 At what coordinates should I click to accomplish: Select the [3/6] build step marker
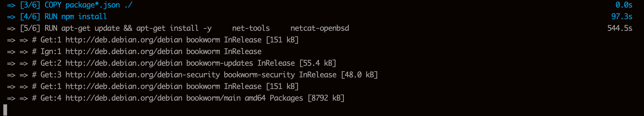pyautogui.click(x=30, y=5)
